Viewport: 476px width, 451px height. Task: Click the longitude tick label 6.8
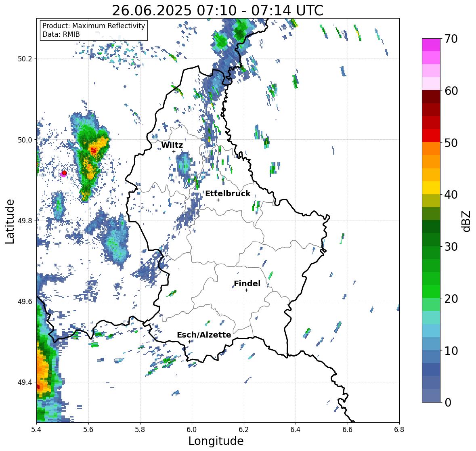click(x=399, y=430)
